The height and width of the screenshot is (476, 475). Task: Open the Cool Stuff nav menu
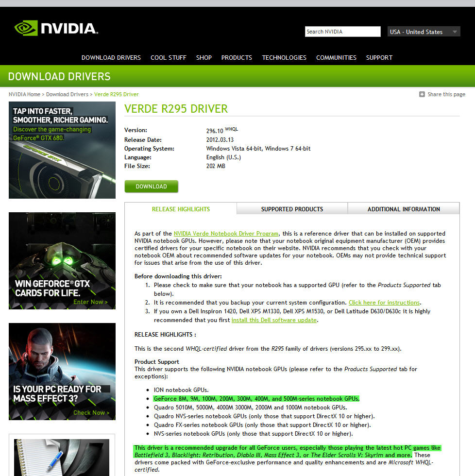(169, 58)
